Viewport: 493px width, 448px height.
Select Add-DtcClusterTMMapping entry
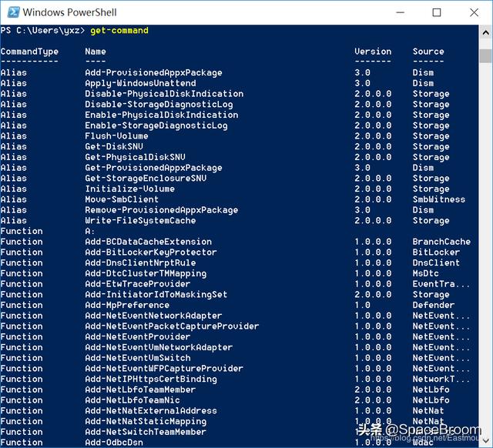146,273
